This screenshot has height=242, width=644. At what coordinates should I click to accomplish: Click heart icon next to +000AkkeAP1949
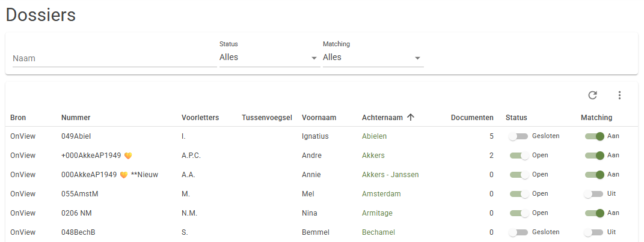point(128,156)
